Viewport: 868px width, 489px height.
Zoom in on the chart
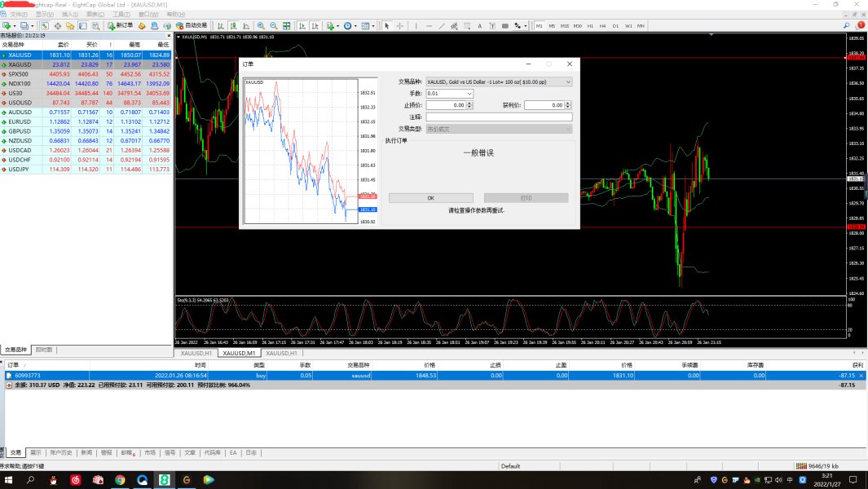point(261,25)
